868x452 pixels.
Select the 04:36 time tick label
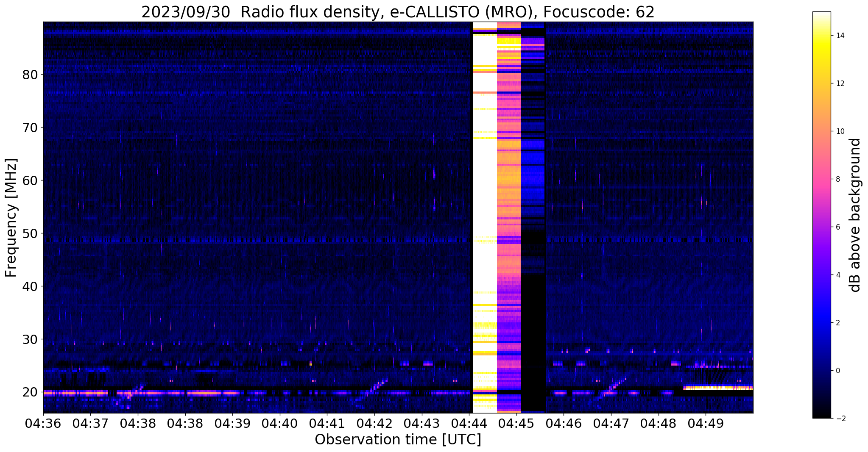(43, 423)
